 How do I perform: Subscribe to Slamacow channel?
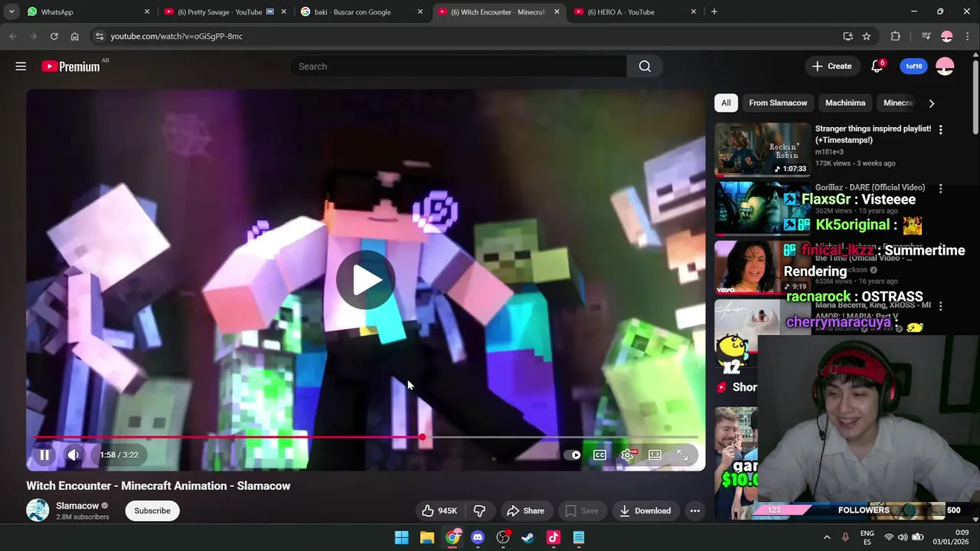click(152, 510)
